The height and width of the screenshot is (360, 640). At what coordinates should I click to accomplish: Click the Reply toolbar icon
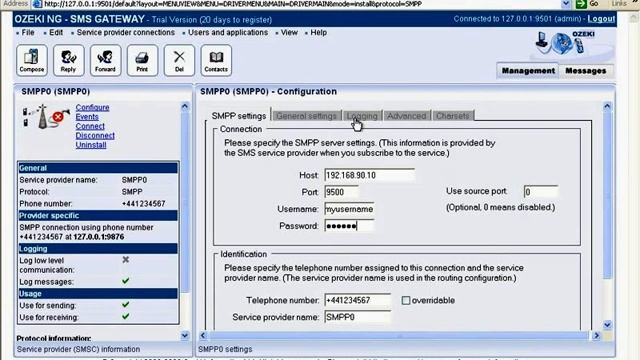click(68, 60)
